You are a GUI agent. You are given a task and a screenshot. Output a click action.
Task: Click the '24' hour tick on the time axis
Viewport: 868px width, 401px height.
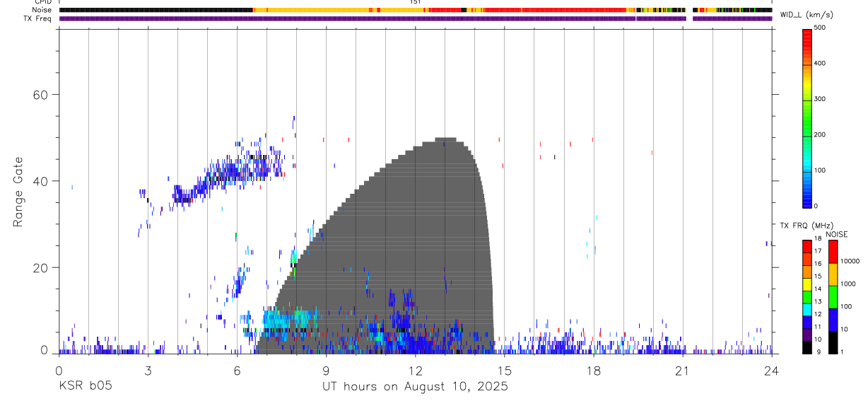tap(771, 370)
